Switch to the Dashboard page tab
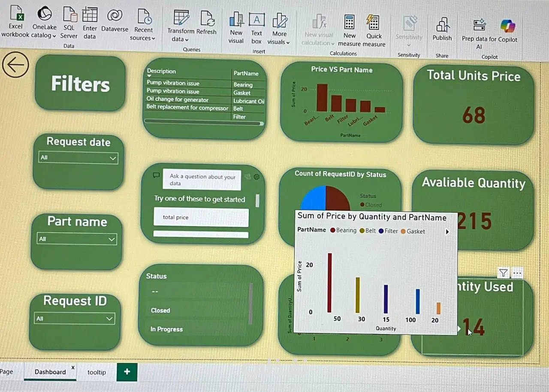This screenshot has width=549, height=392. [x=50, y=372]
